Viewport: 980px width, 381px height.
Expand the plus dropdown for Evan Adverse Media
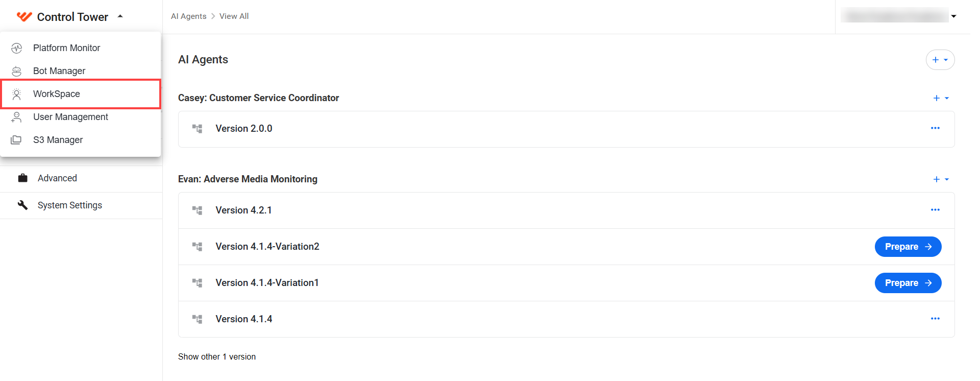click(x=941, y=179)
